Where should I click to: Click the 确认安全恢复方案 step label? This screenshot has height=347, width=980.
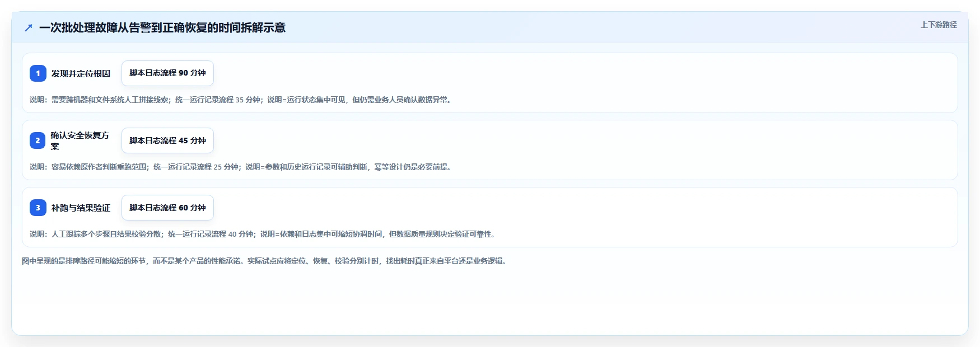coord(81,140)
